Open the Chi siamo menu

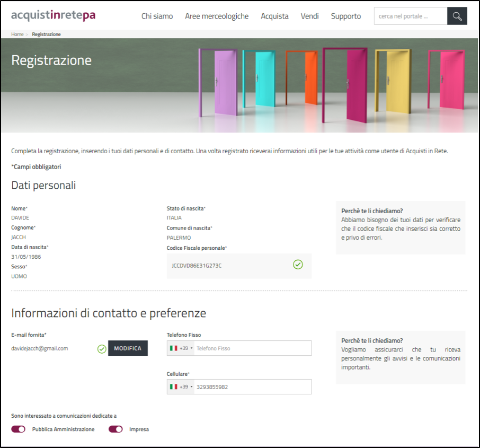tap(157, 16)
